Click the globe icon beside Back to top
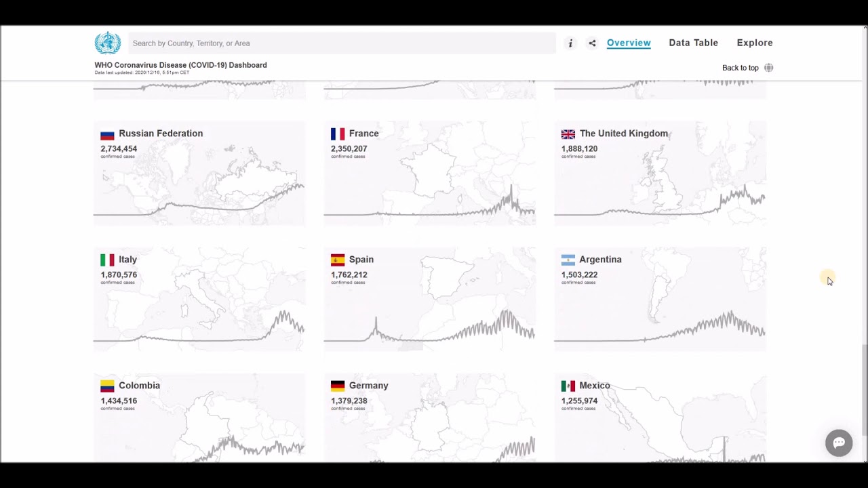This screenshot has height=488, width=868. click(768, 68)
